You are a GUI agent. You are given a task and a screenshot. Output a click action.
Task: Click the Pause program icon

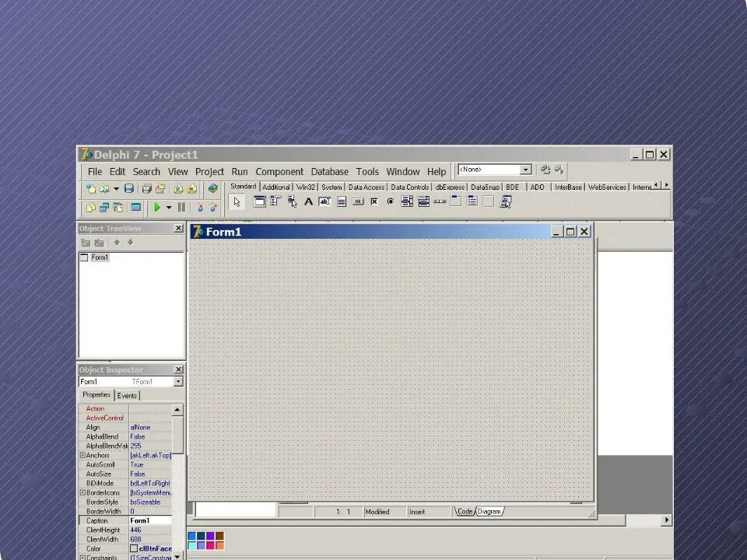click(181, 207)
